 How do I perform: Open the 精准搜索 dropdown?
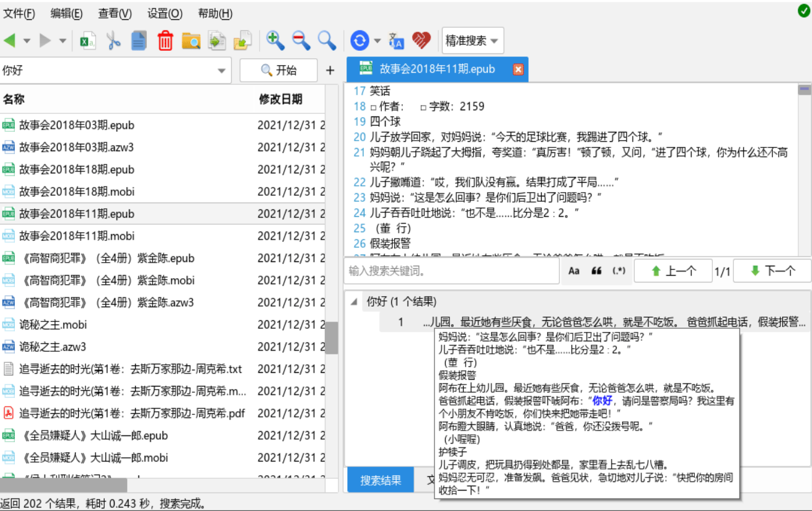coord(472,40)
